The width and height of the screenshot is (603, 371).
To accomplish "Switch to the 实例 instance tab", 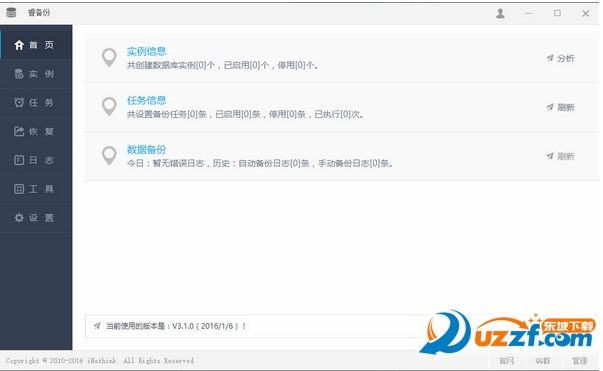I will (36, 73).
